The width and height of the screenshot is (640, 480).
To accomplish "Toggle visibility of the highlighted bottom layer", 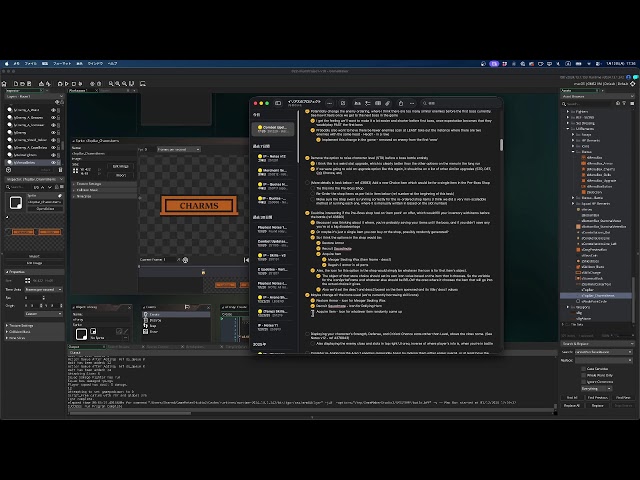I will point(53,162).
